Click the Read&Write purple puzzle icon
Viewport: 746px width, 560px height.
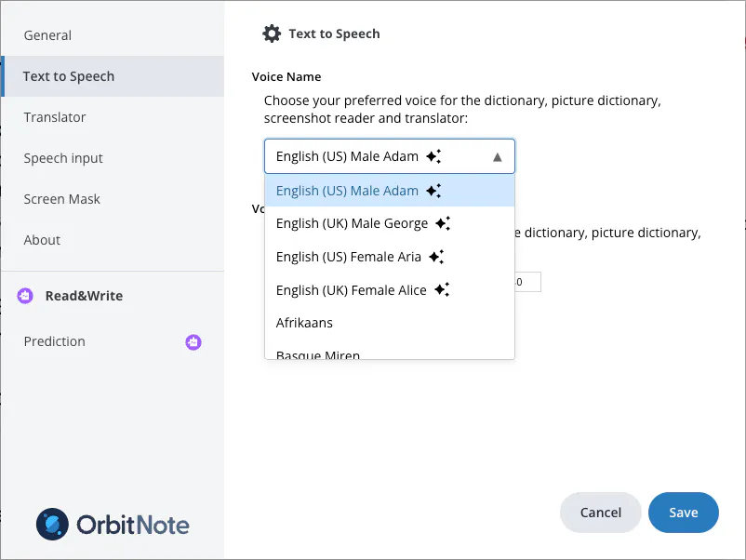pyautogui.click(x=25, y=296)
